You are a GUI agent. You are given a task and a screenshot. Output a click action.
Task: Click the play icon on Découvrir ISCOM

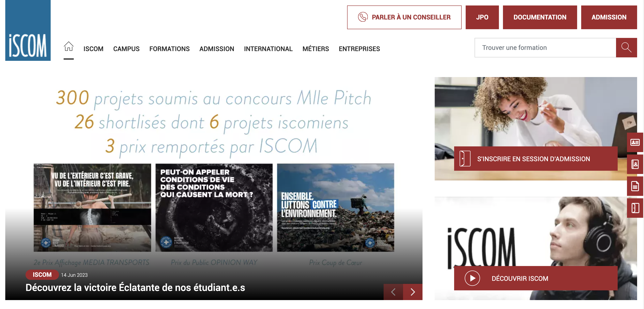[x=472, y=278]
